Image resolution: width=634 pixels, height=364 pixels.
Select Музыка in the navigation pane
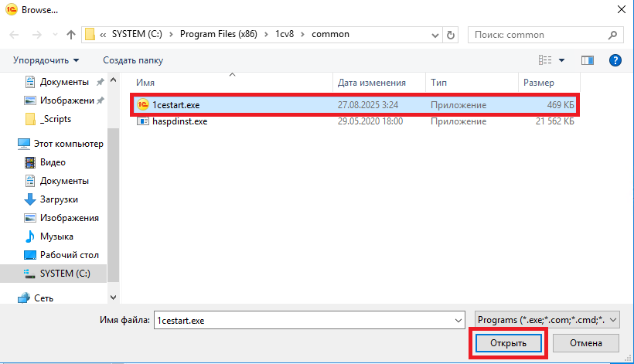[x=56, y=236]
